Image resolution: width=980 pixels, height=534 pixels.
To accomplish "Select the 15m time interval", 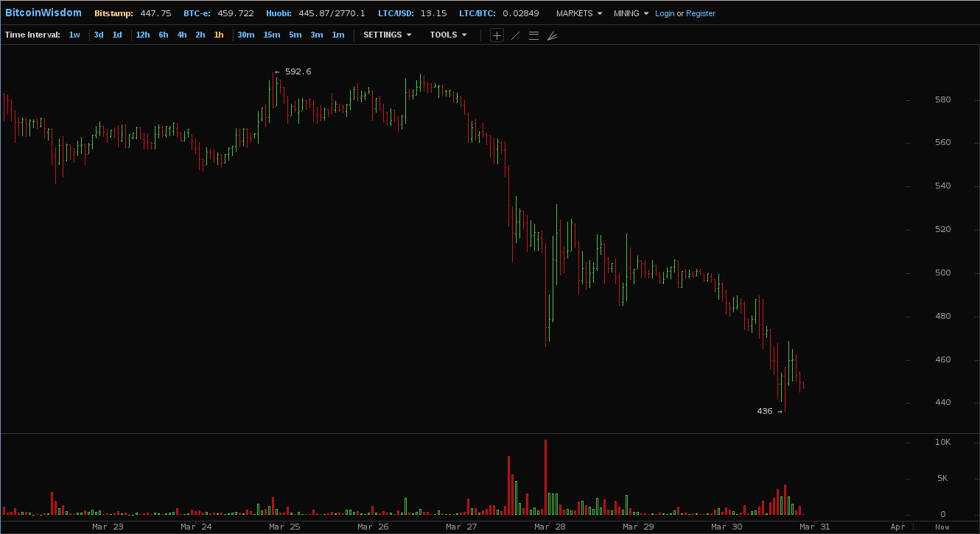I will [x=271, y=35].
